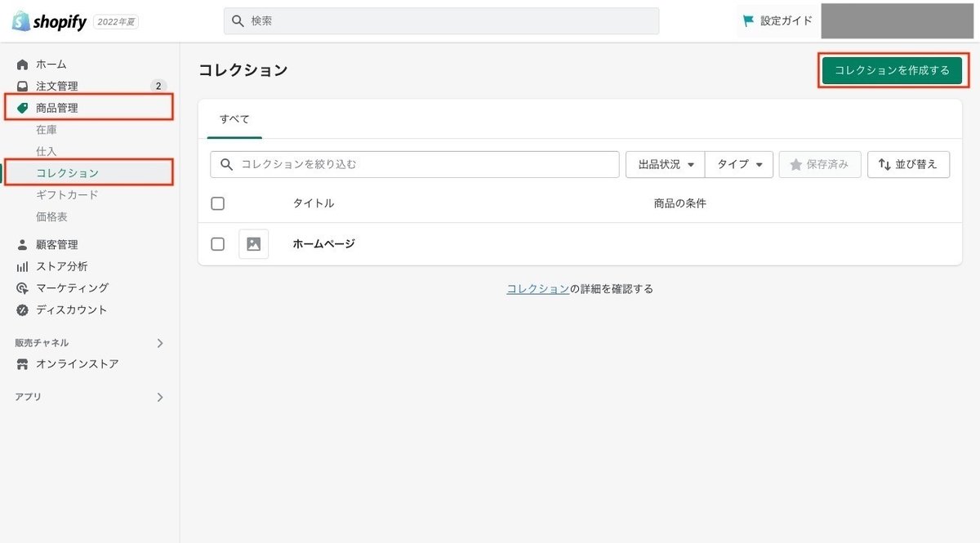The image size is (980, 543).
Task: Expand the アプリ section chevron
Action: 160,397
